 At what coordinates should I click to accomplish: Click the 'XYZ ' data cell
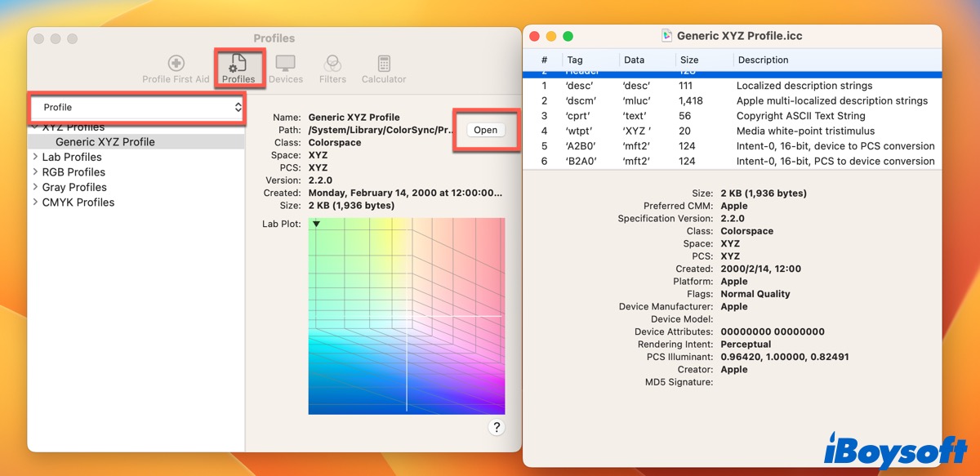(636, 131)
